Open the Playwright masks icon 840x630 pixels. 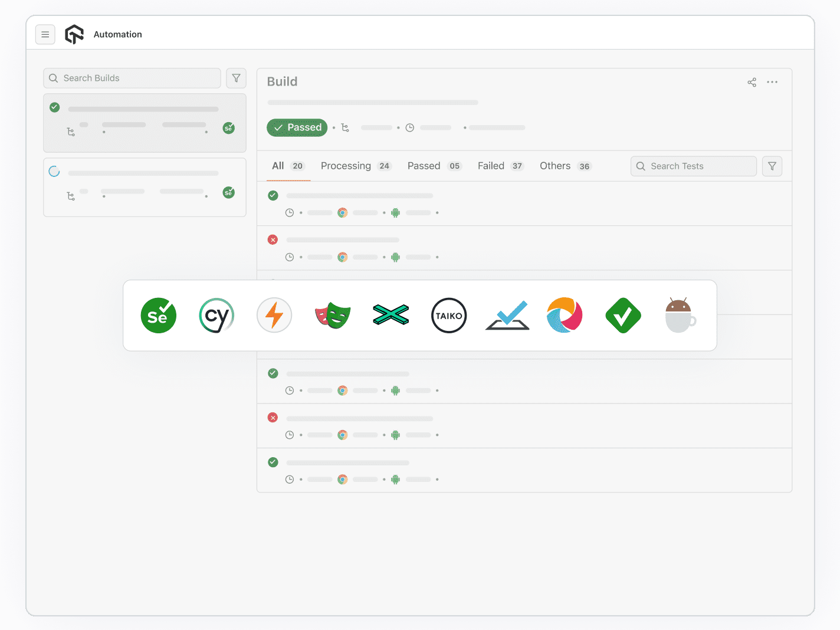(332, 316)
